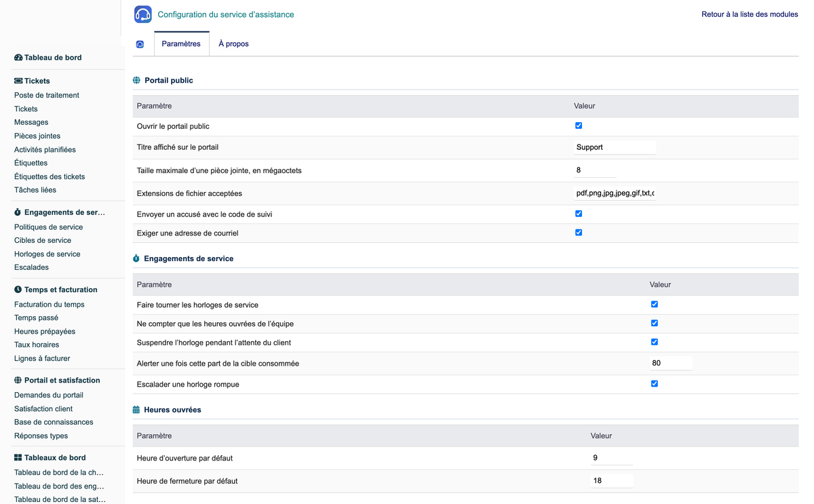Open Taux horaires
The height and width of the screenshot is (504, 814).
pos(37,345)
